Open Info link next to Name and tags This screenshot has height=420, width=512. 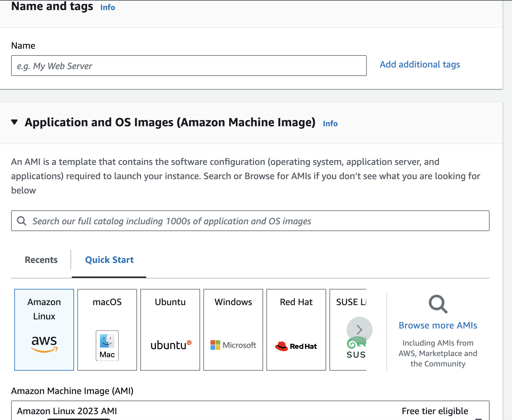[x=108, y=7]
